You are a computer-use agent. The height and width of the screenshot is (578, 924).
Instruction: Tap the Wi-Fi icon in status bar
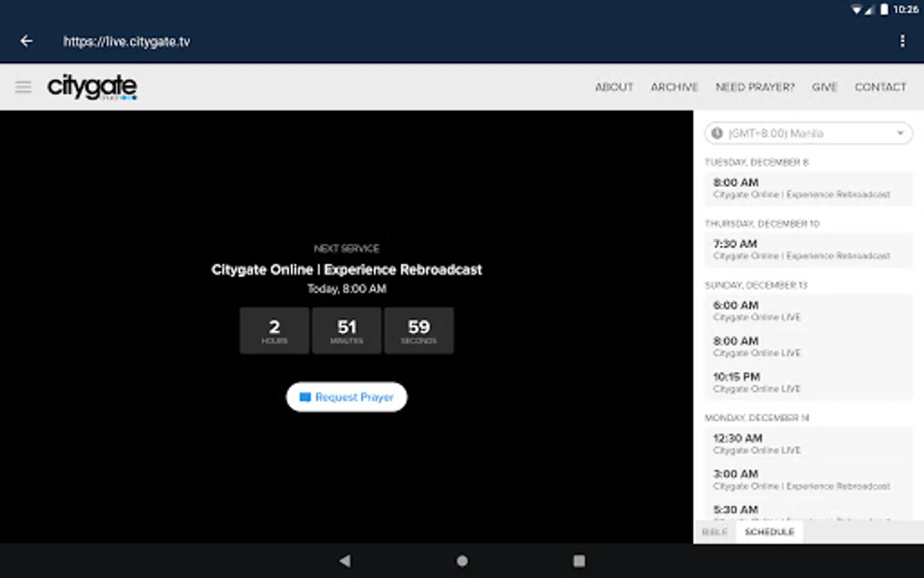[x=857, y=10]
